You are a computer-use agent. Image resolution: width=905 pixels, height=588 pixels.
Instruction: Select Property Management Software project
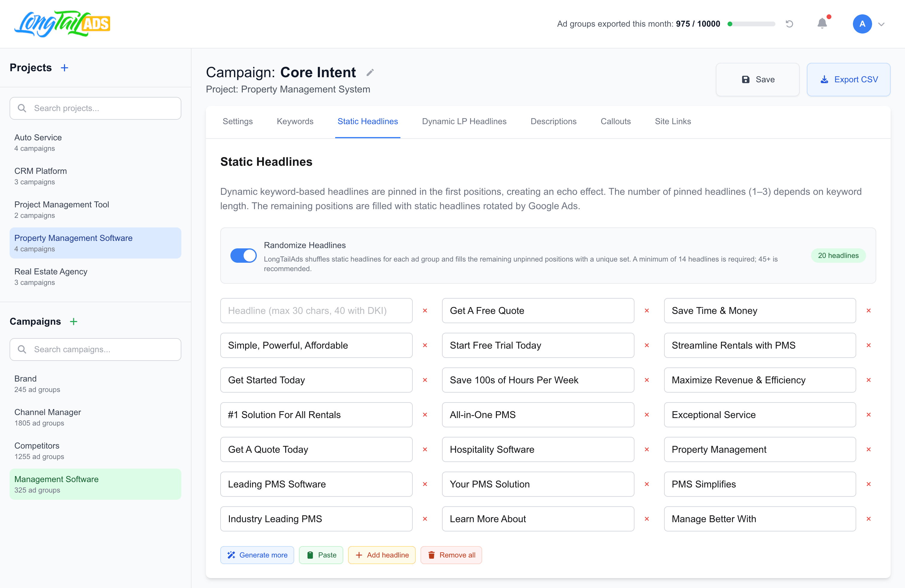(x=95, y=243)
